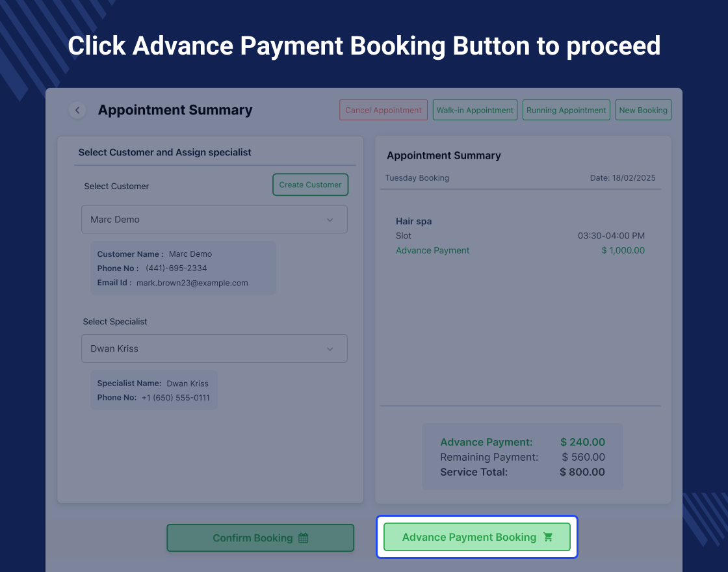Click the Advance Payment: totals label
Image resolution: width=728 pixels, height=572 pixels.
coord(486,442)
